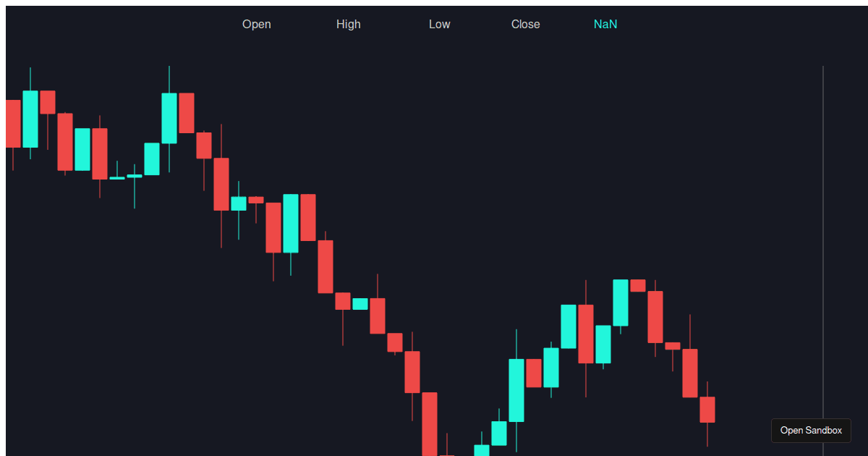The width and height of the screenshot is (868, 456).
Task: Click the small doji candle near the left
Action: point(116,177)
